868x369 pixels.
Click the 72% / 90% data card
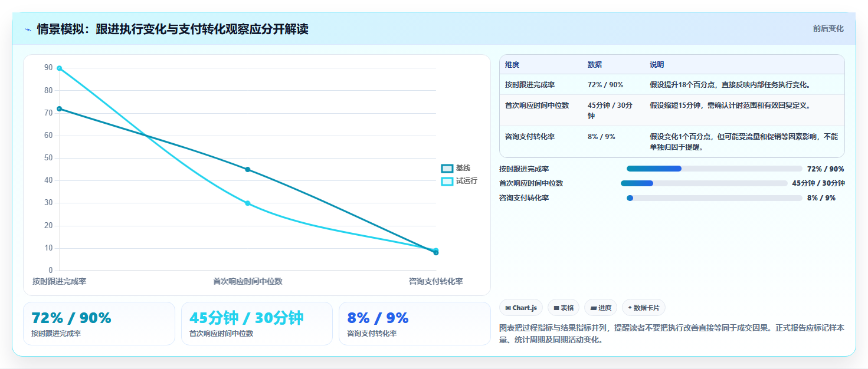(99, 324)
